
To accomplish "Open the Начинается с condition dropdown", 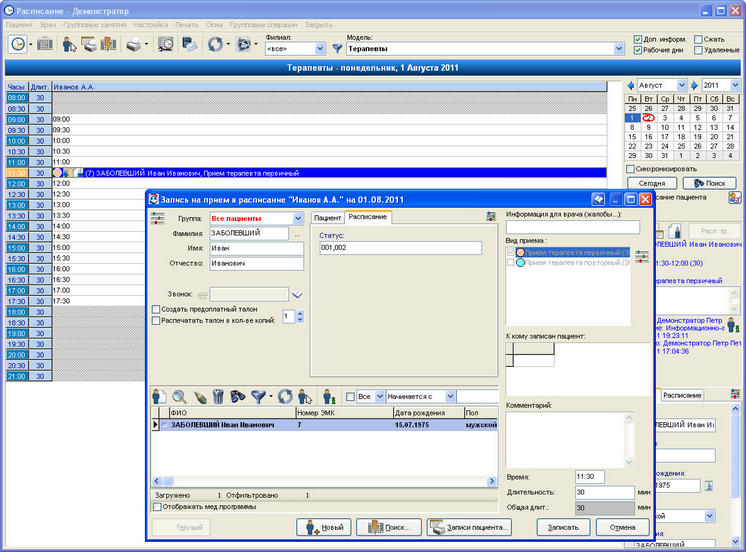I will click(x=450, y=396).
